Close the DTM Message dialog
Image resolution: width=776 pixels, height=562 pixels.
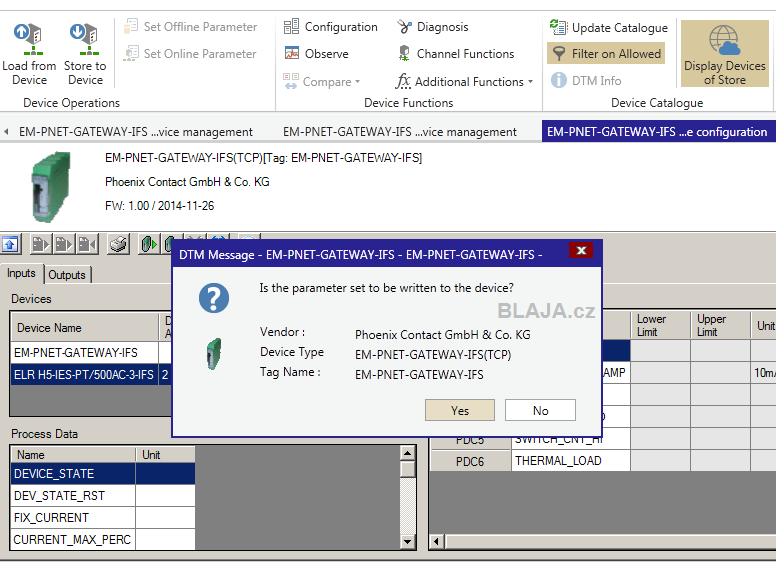point(582,250)
